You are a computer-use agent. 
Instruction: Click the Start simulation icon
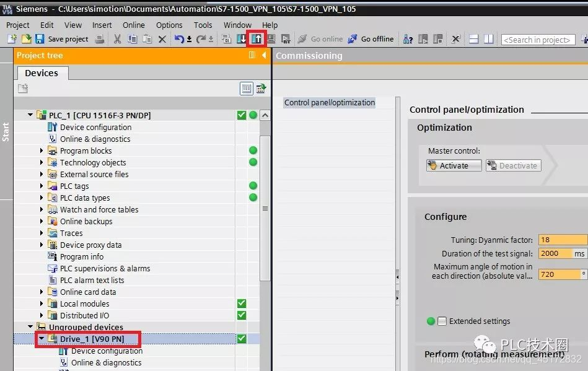[271, 38]
